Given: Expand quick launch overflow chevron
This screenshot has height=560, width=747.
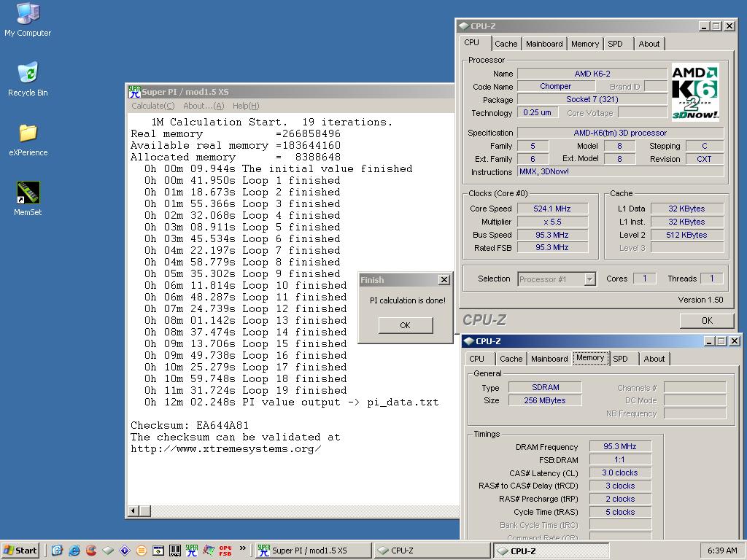Looking at the screenshot, I should [x=242, y=548].
